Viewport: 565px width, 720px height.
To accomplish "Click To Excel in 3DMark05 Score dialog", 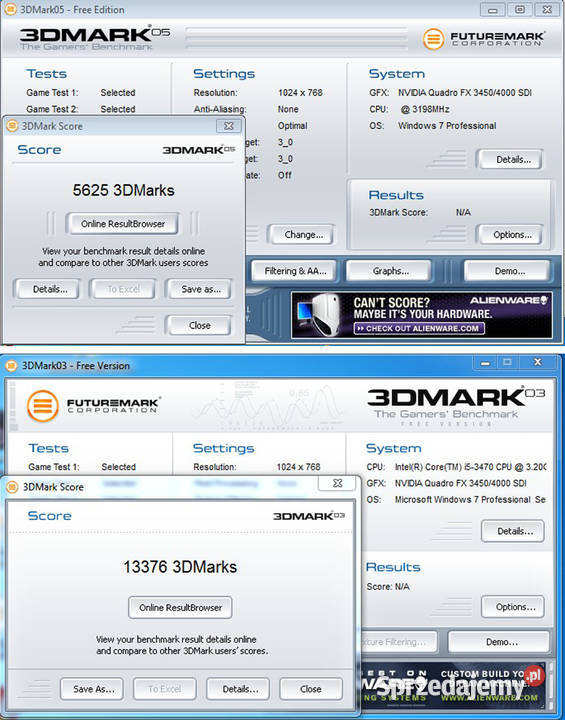I will pyautogui.click(x=123, y=289).
